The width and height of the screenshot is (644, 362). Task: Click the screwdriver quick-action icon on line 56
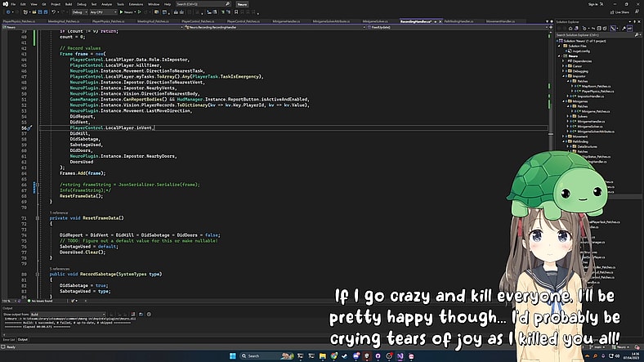[29, 128]
